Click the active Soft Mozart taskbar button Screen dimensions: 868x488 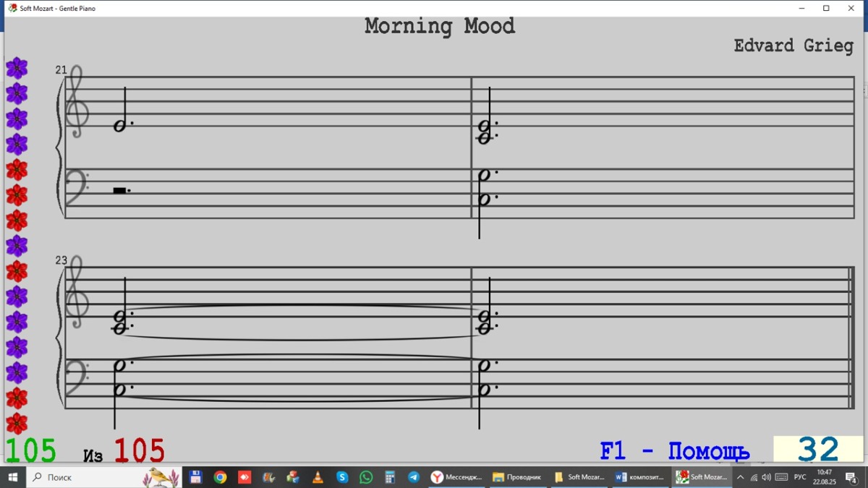click(702, 477)
